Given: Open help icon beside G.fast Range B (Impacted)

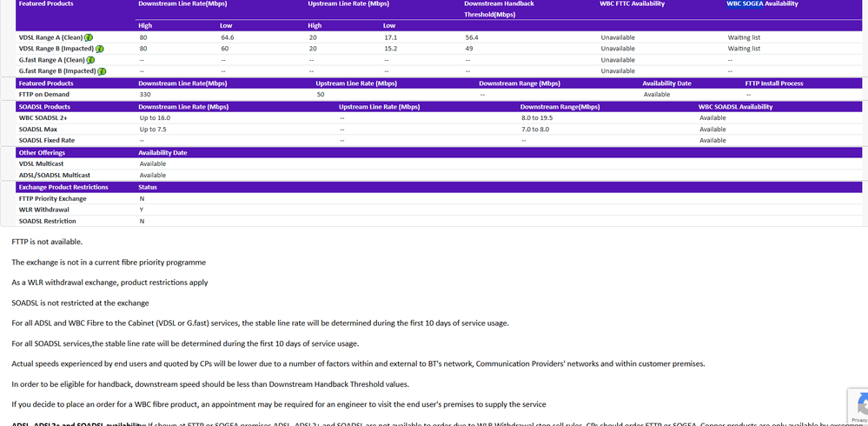Looking at the screenshot, I should click(x=102, y=71).
